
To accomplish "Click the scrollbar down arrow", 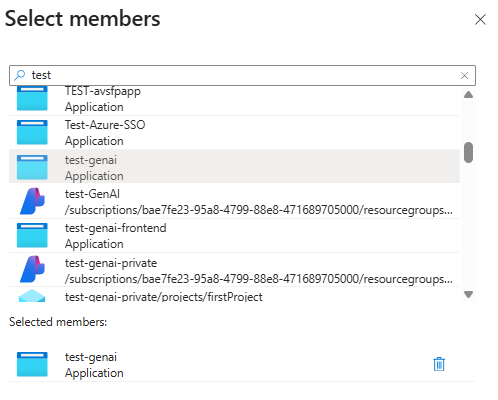I will pos(468,294).
